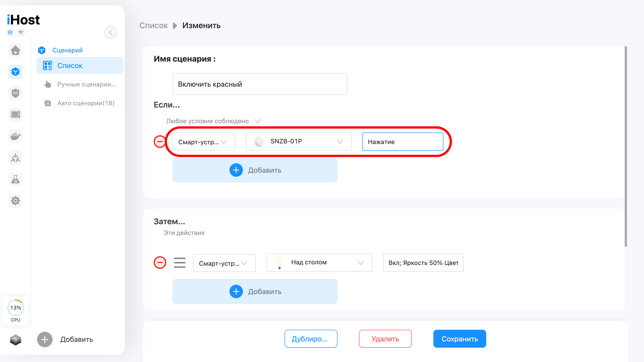Open the Home dashboard icon in sidebar
The height and width of the screenshot is (362, 644).
click(15, 50)
